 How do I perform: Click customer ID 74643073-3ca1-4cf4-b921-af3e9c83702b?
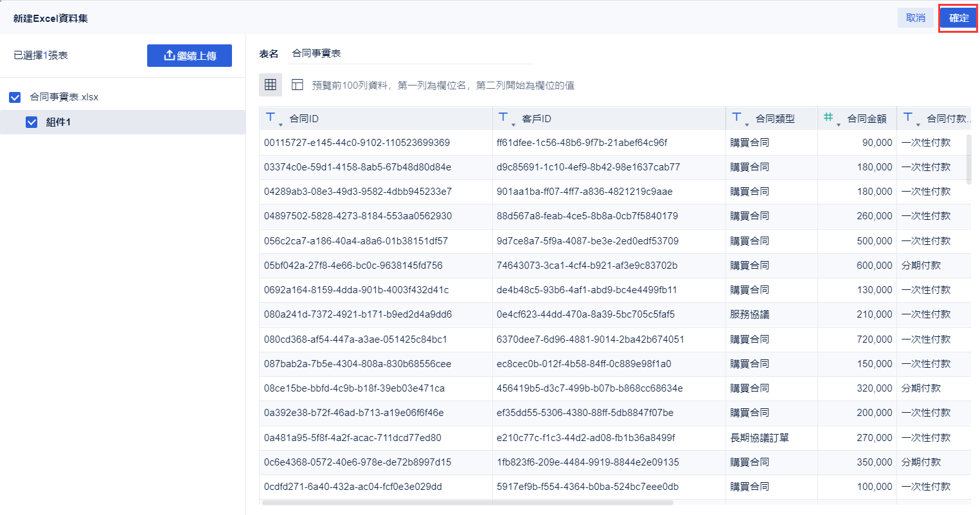(x=609, y=266)
